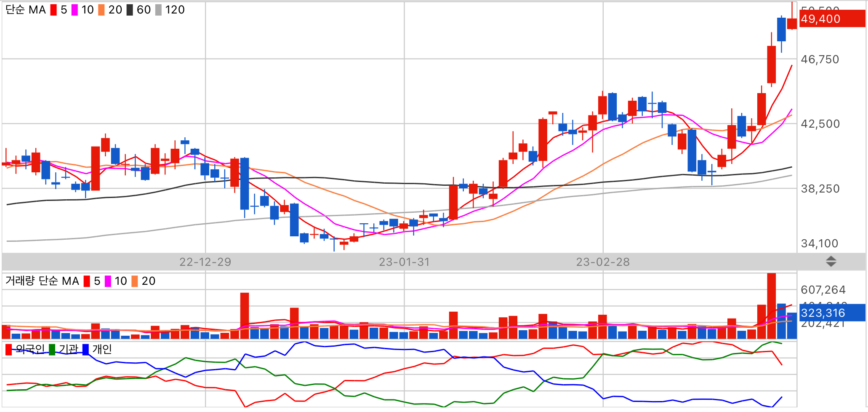Click the red MA 5 legend swatch
The image size is (868, 412).
click(x=53, y=10)
